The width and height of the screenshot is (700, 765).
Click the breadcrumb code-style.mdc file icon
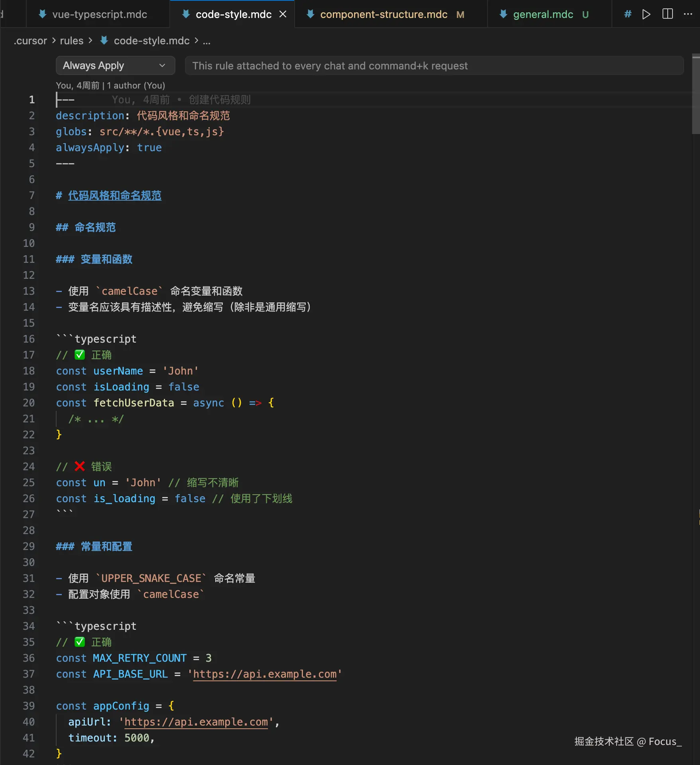click(x=104, y=41)
